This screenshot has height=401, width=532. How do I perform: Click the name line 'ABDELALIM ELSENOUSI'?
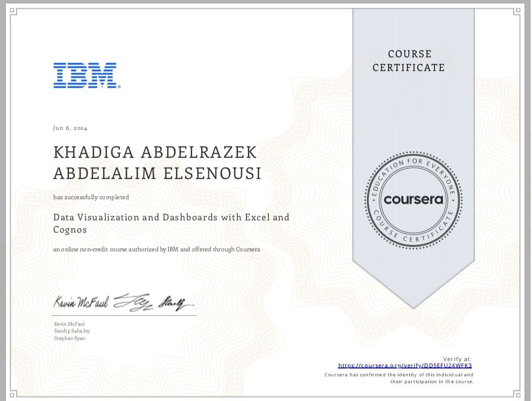pyautogui.click(x=158, y=173)
